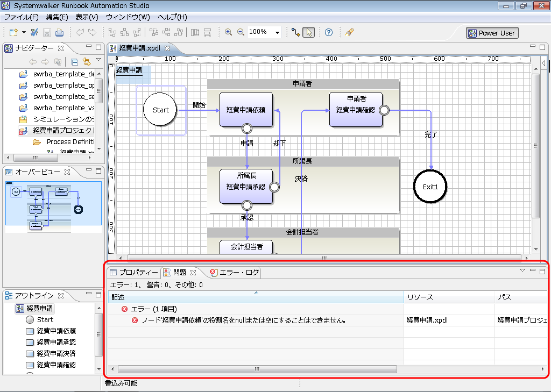Image resolution: width=551 pixels, height=392 pixels.
Task: Switch to the 経費申請.xpdl editor tab
Action: click(139, 48)
